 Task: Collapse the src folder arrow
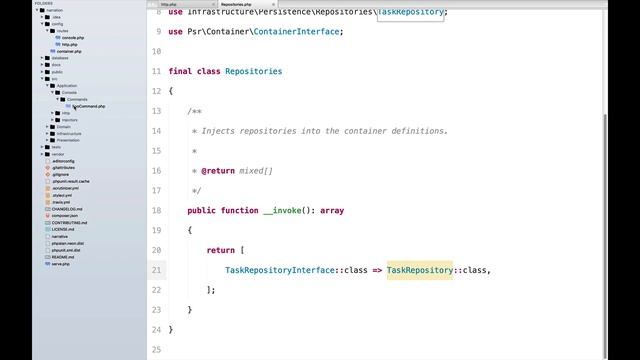click(42, 79)
